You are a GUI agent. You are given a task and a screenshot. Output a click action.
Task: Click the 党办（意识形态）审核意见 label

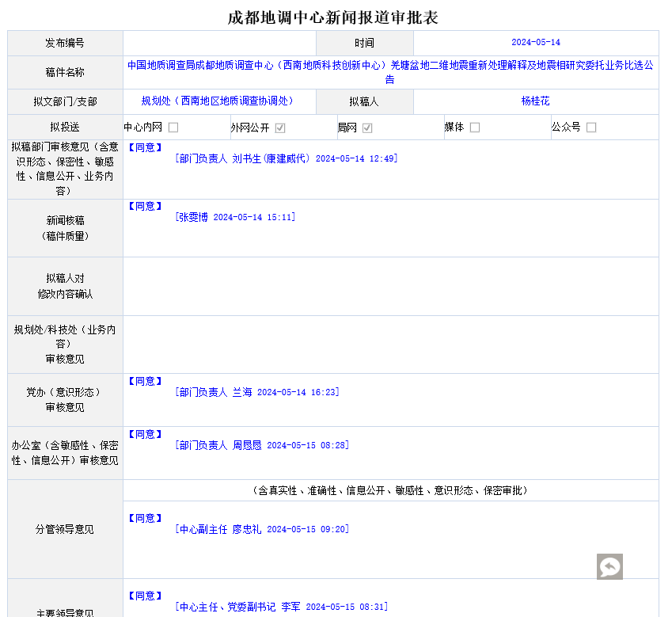point(65,400)
